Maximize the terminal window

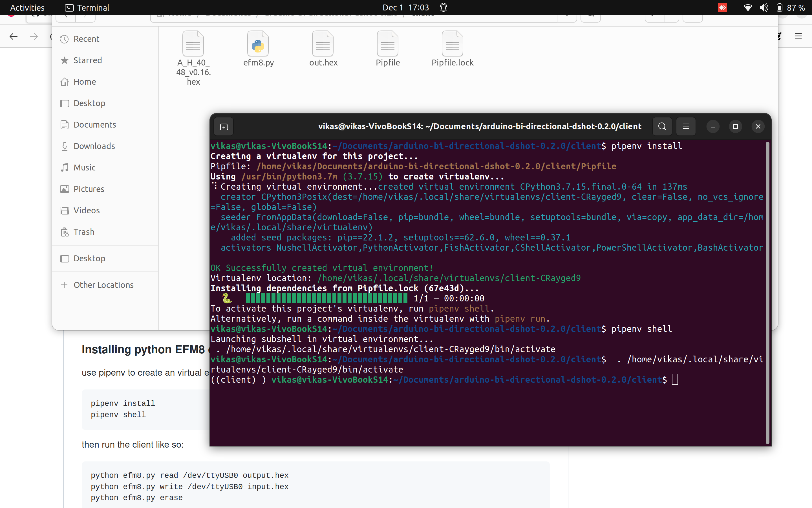tap(736, 127)
